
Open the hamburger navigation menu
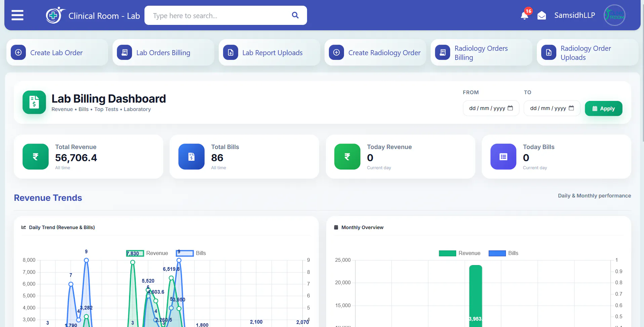pos(17,15)
